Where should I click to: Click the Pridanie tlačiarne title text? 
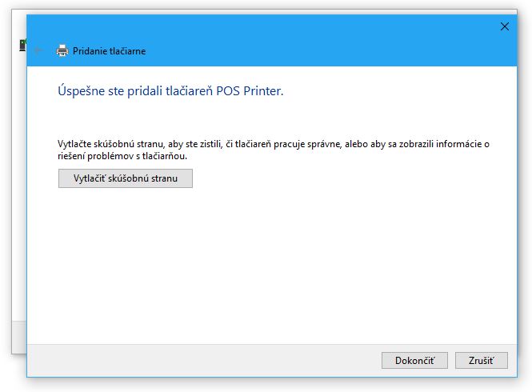110,51
